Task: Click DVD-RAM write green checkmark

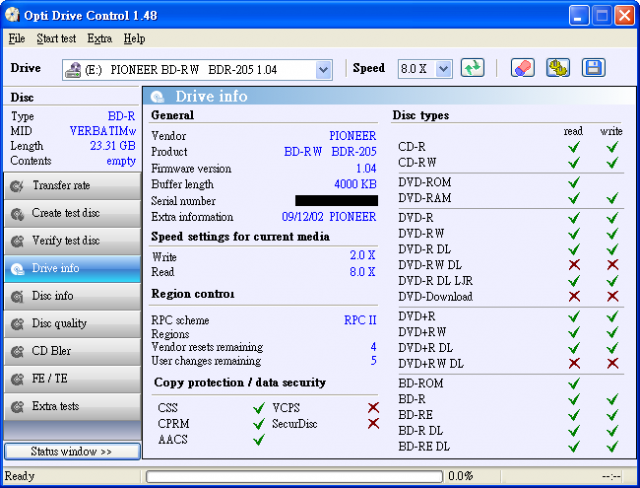Action: tap(612, 198)
